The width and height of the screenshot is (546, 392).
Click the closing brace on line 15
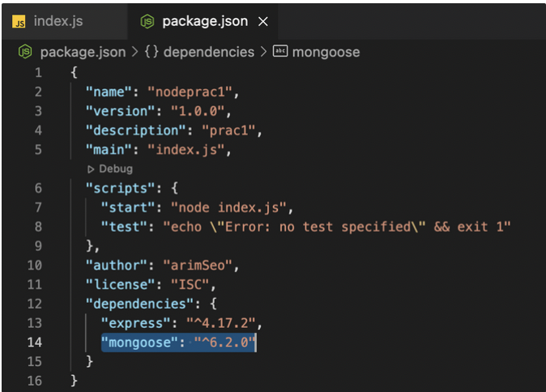tap(89, 361)
